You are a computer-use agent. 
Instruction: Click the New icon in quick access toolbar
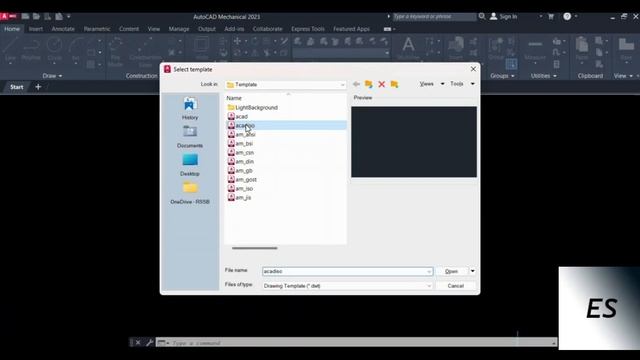click(25, 16)
